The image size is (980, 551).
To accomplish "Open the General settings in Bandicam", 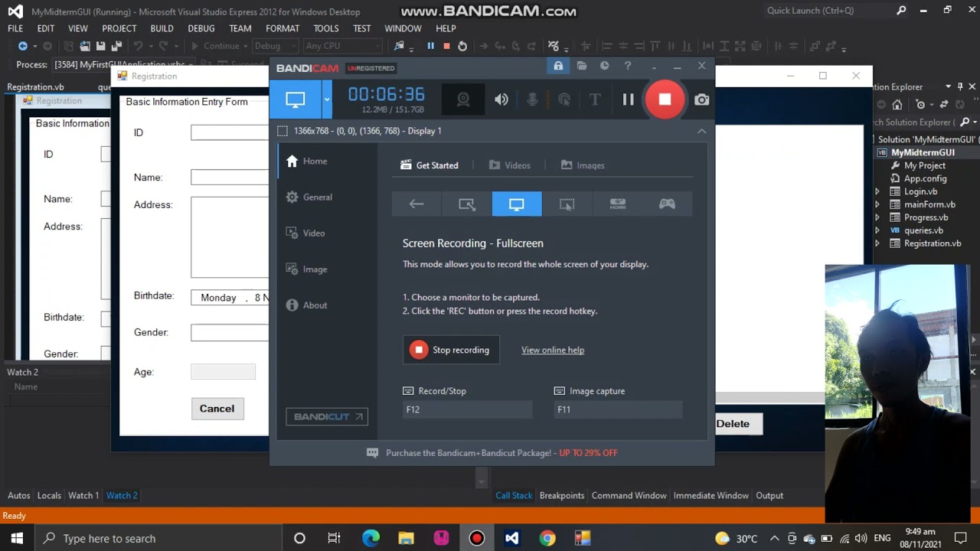I will (x=309, y=197).
